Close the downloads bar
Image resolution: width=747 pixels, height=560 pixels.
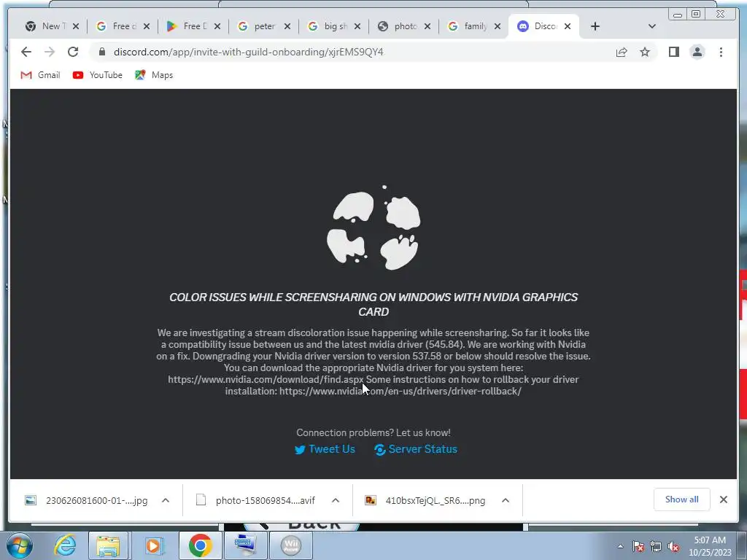coord(723,499)
